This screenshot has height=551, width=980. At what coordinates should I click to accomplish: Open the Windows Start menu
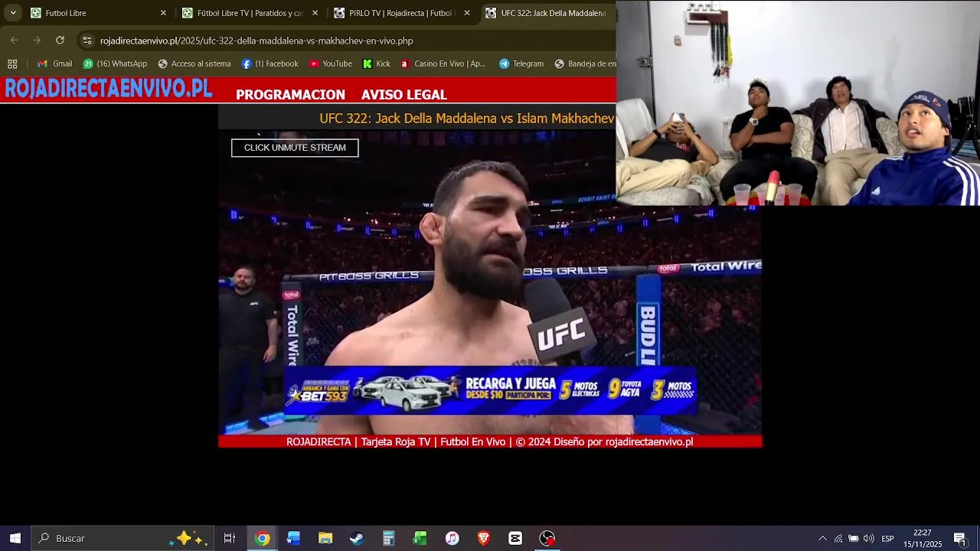[15, 538]
